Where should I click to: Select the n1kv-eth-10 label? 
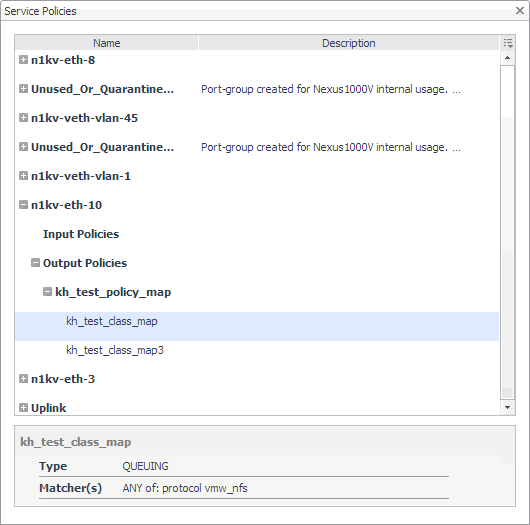point(66,205)
